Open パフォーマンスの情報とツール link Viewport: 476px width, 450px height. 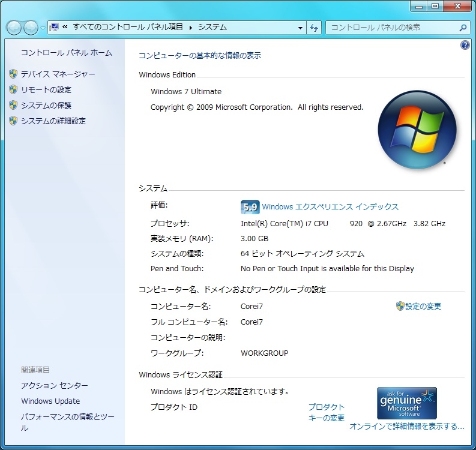coord(67,422)
